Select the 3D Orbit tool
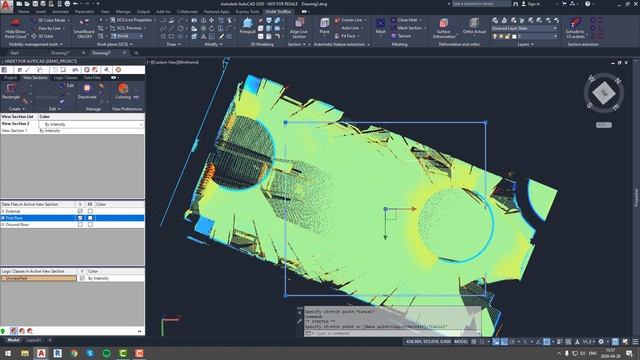The height and width of the screenshot is (360, 640). [x=42, y=36]
